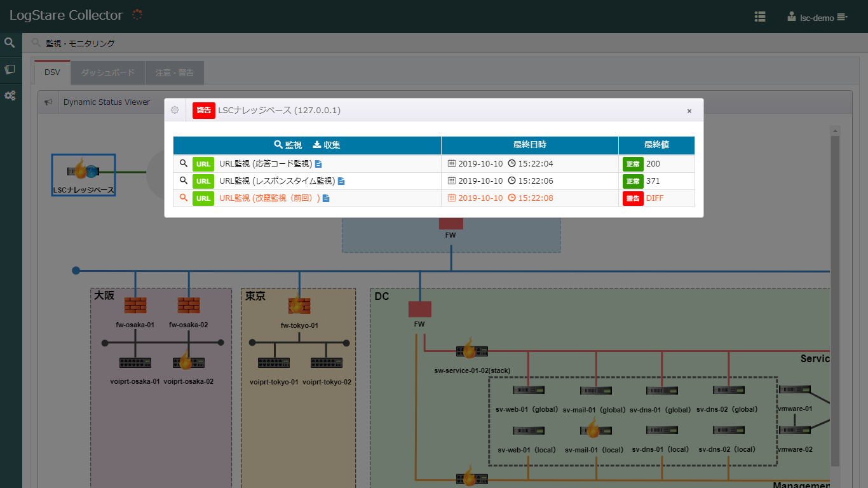Click orange magnifier icon for 改竄監視 row
The height and width of the screenshot is (488, 868).
coord(184,198)
